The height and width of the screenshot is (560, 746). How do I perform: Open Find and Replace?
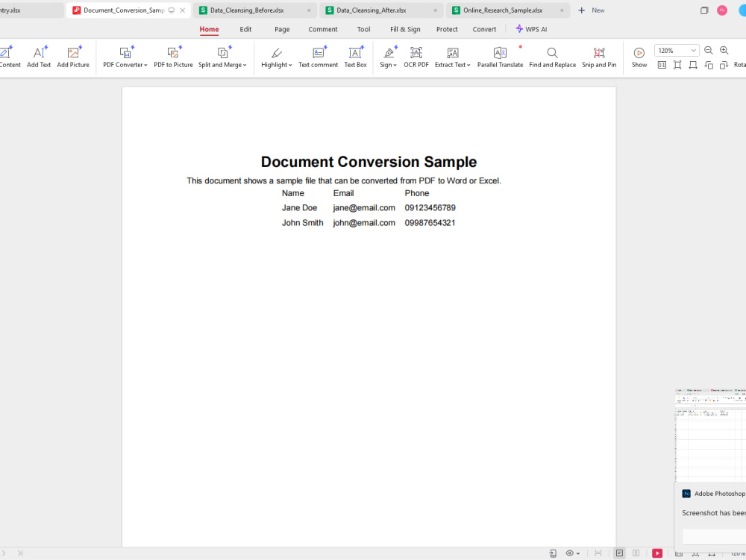[x=552, y=57]
